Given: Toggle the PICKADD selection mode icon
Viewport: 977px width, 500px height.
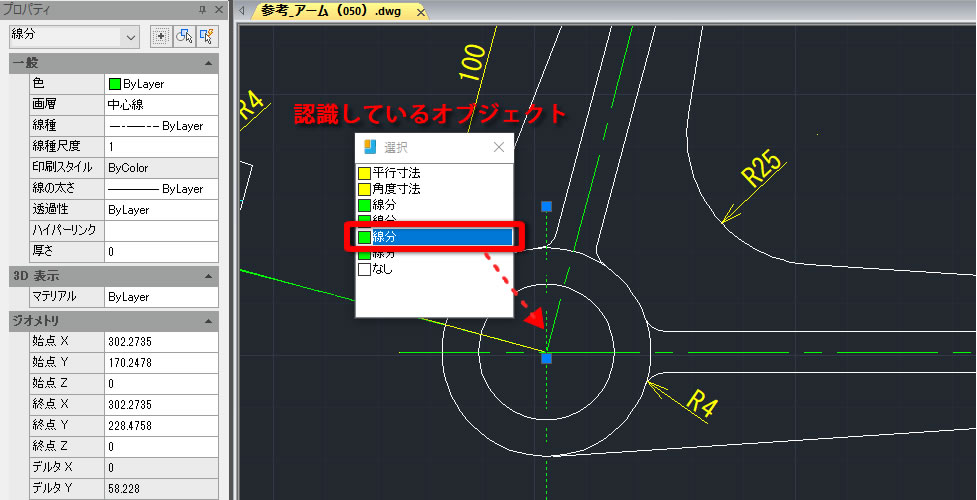Looking at the screenshot, I should (x=161, y=36).
